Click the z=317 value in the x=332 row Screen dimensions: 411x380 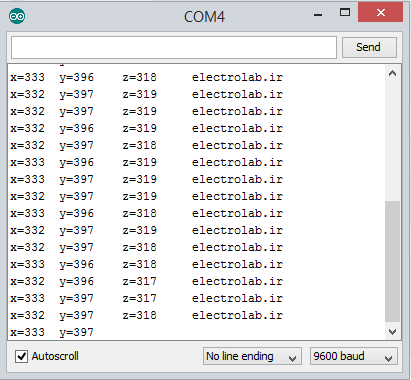pos(139,281)
